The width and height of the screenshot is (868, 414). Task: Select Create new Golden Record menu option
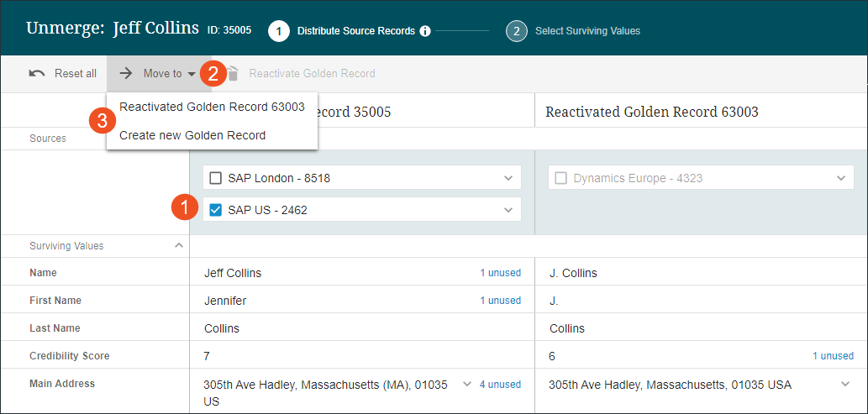coord(192,135)
